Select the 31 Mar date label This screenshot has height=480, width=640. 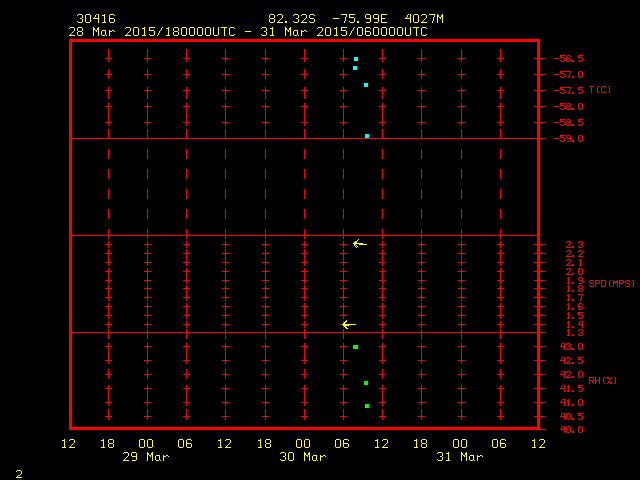point(460,457)
